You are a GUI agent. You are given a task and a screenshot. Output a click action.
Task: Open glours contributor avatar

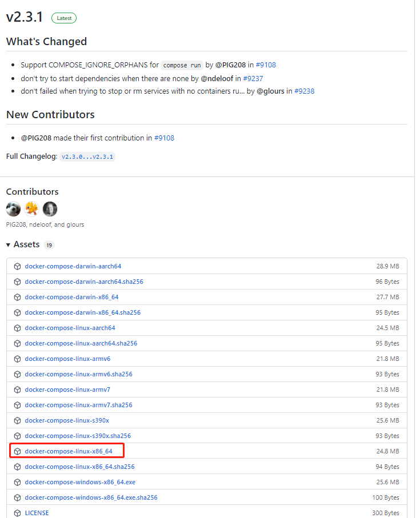[50, 209]
